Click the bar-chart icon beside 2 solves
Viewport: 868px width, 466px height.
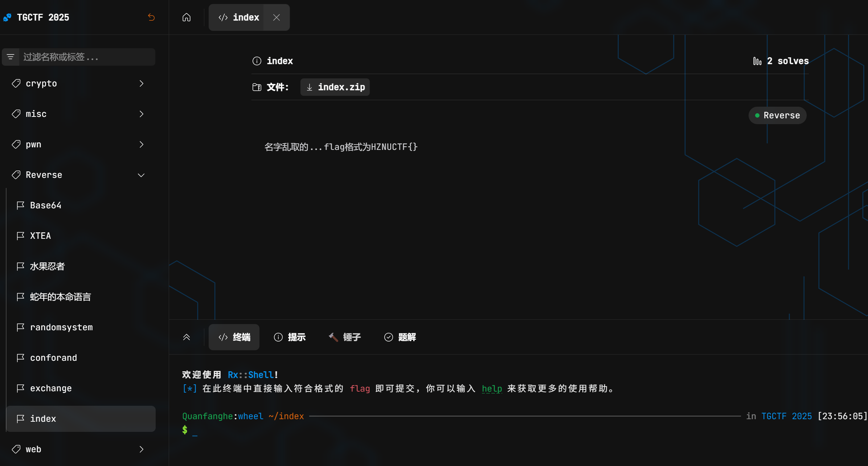757,61
